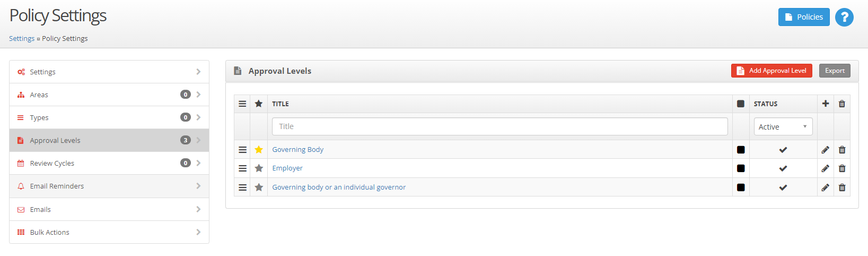Image resolution: width=868 pixels, height=256 pixels.
Task: Click the trash icon in table header
Action: pyautogui.click(x=842, y=104)
